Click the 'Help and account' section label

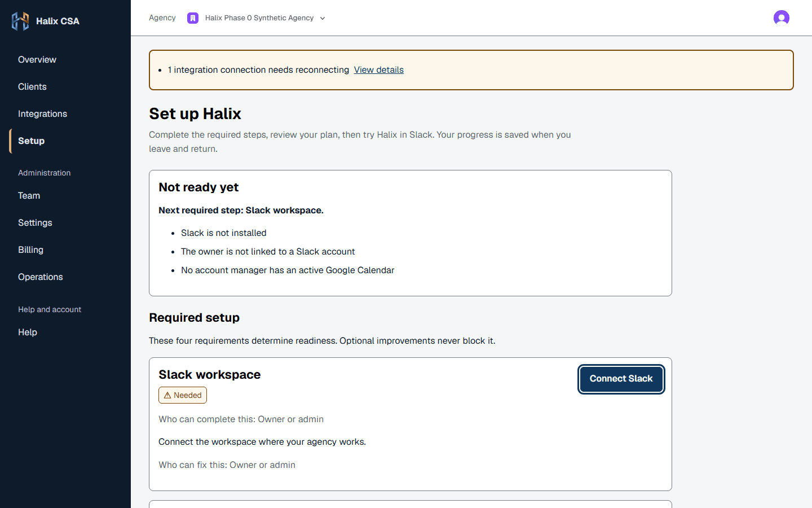point(50,309)
